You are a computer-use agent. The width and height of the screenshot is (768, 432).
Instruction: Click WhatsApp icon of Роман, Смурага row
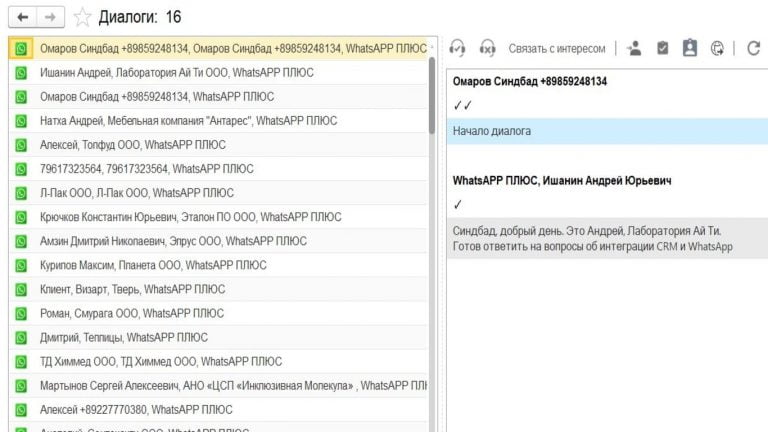click(x=21, y=313)
